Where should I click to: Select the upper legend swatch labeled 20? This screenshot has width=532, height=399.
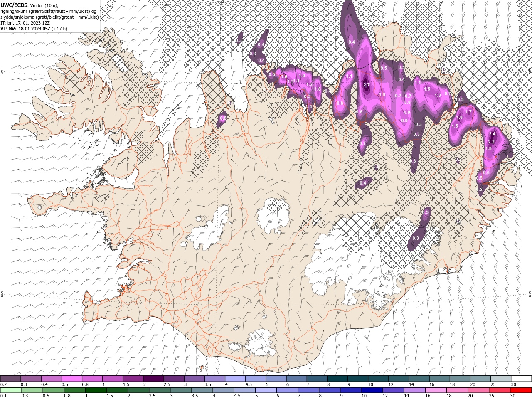tap(480, 378)
